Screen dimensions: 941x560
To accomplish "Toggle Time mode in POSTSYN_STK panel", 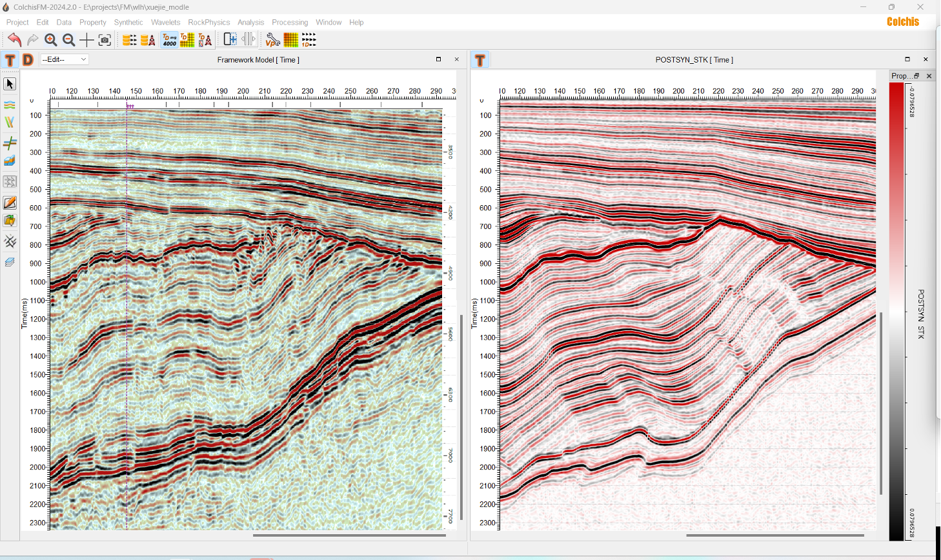I will 480,60.
